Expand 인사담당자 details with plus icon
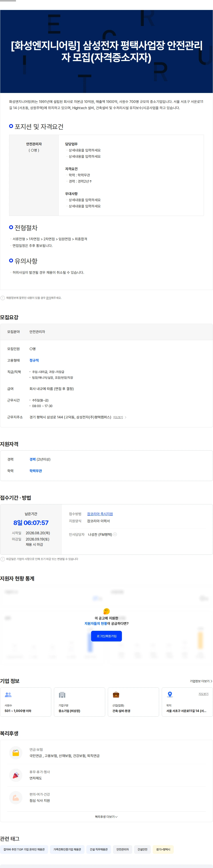 click(115, 535)
